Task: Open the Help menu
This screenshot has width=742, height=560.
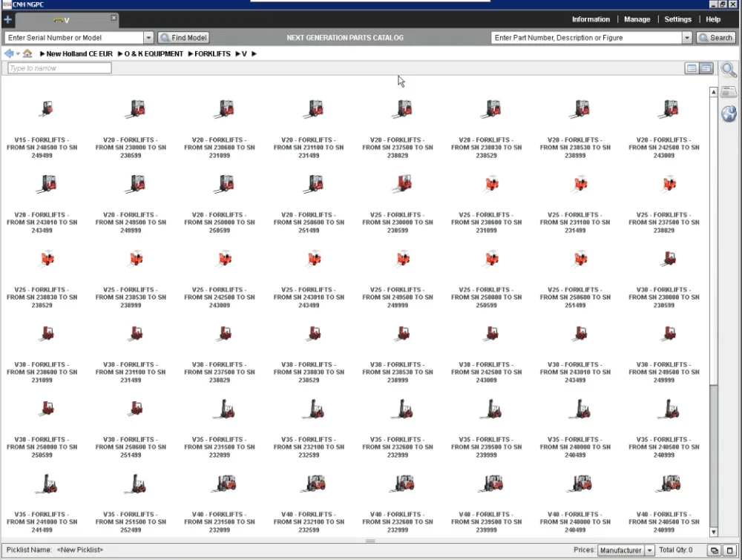Action: click(712, 19)
